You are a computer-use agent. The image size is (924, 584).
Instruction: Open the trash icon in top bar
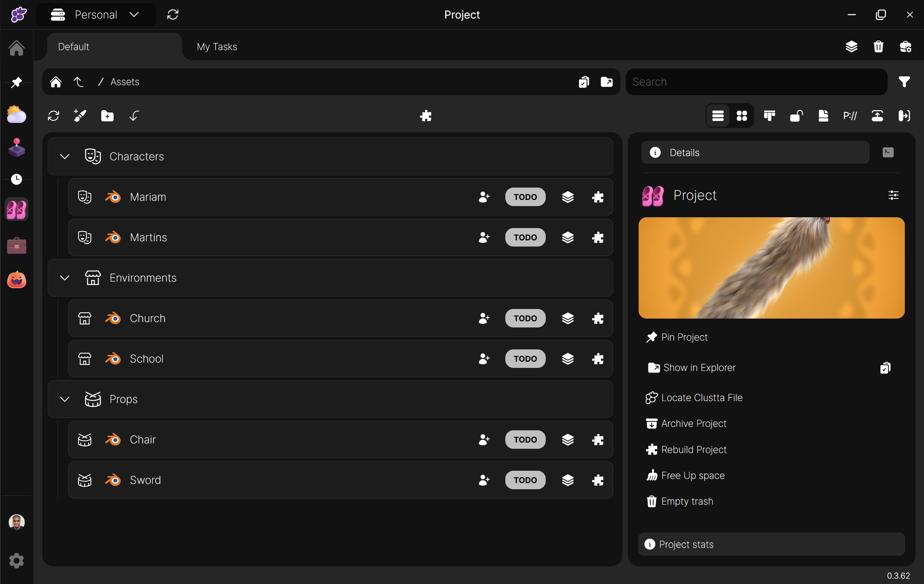pyautogui.click(x=878, y=47)
